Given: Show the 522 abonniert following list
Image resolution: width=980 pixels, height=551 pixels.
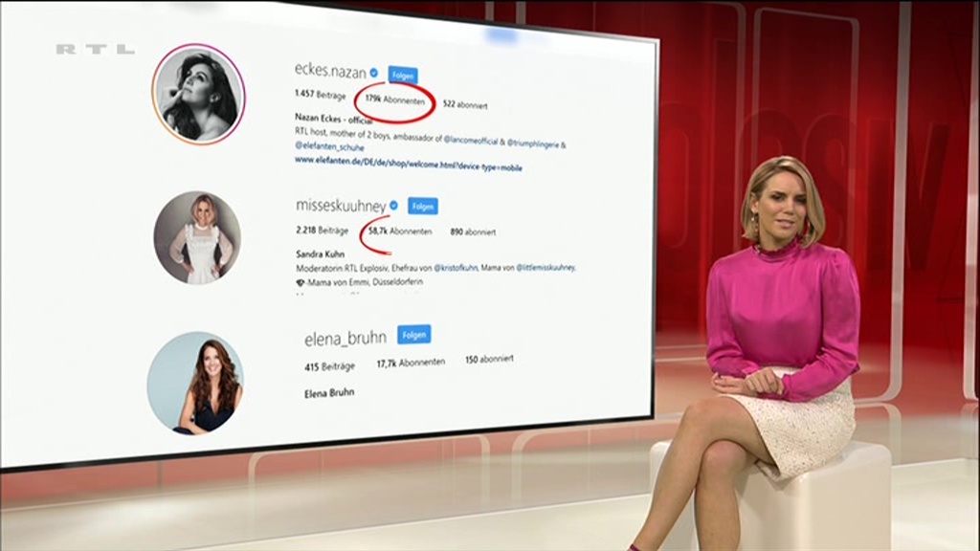Looking at the screenshot, I should coord(465,105).
